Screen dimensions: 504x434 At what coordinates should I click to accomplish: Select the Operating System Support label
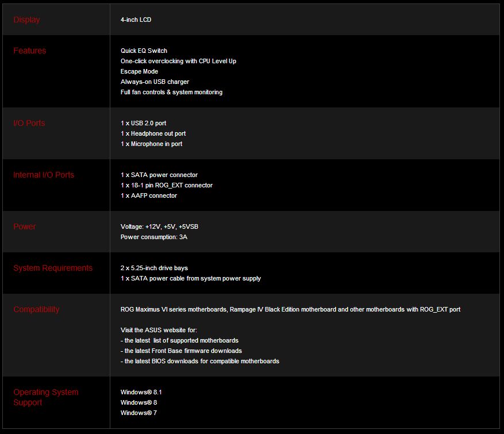coord(45,397)
